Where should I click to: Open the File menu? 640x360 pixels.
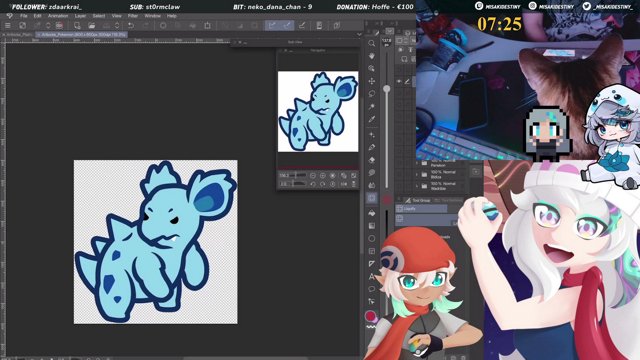tap(24, 16)
